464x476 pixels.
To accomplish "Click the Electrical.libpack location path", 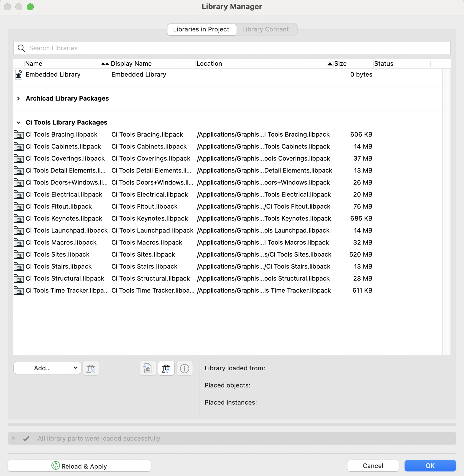I will tap(264, 195).
